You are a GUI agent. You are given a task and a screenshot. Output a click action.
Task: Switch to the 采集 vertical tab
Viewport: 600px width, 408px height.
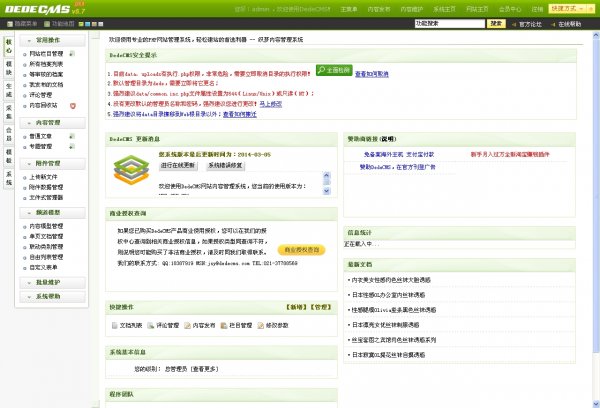9,112
